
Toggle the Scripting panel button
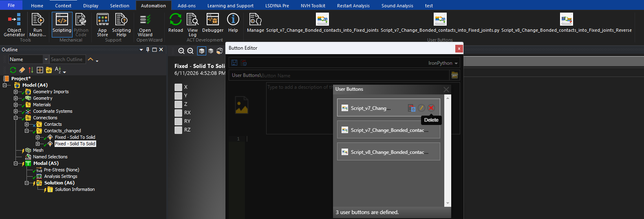coord(62,24)
